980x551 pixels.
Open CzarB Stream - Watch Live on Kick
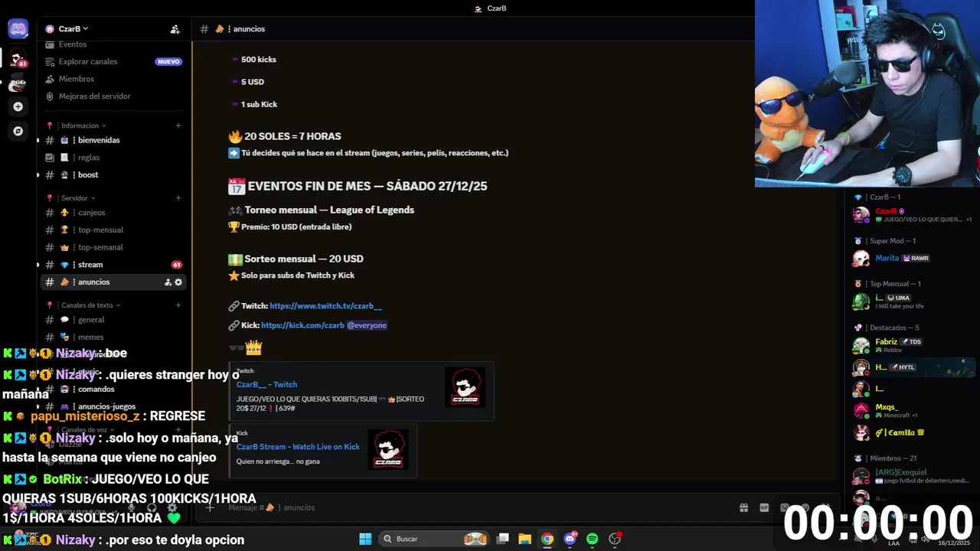coord(298,447)
